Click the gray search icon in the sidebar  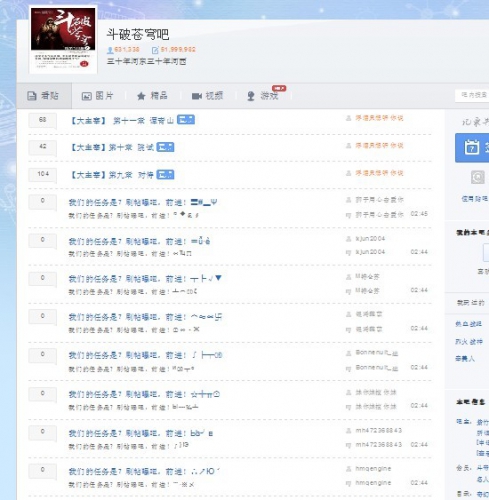pos(477,177)
